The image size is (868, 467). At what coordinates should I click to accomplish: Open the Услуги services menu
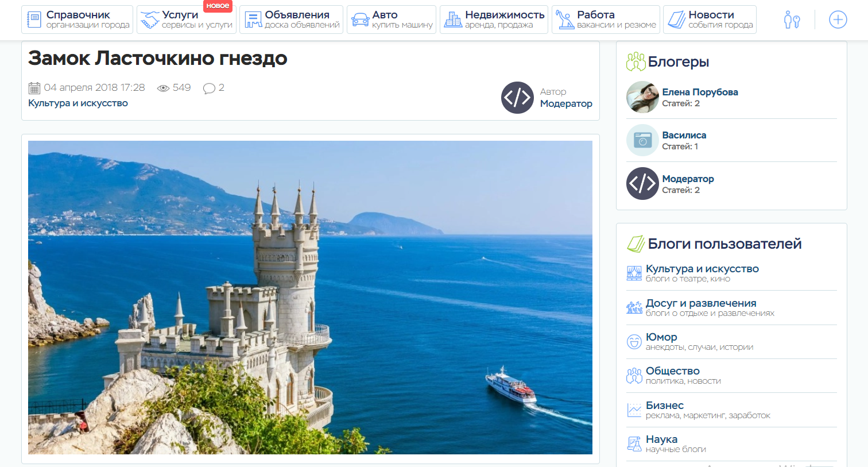click(x=186, y=20)
